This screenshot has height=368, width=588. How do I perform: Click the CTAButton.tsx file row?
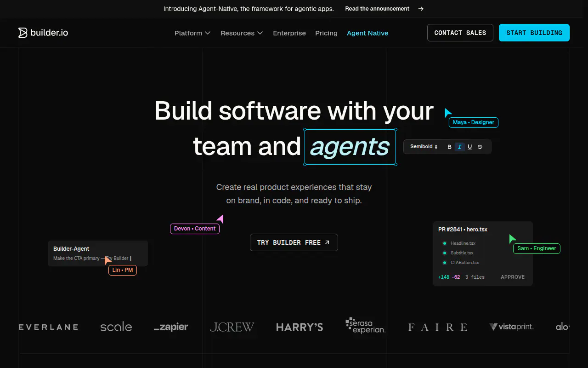point(461,263)
